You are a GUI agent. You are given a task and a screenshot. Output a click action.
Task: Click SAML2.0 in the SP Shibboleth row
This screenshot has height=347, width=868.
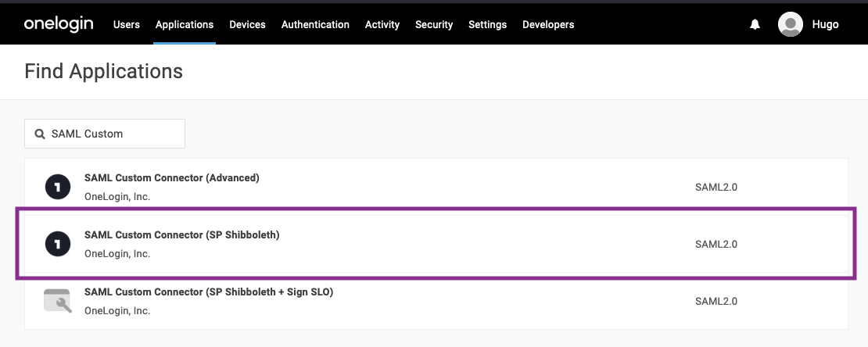coord(716,244)
